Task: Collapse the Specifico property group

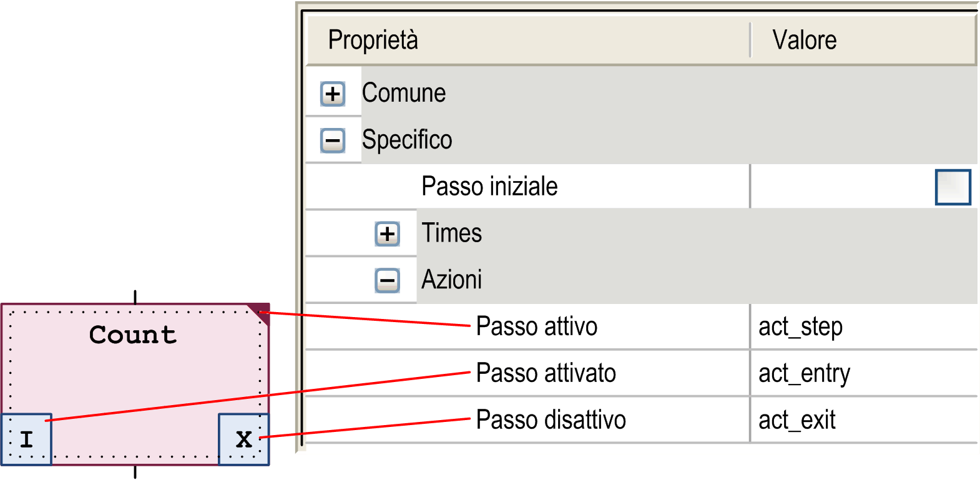Action: [x=333, y=140]
